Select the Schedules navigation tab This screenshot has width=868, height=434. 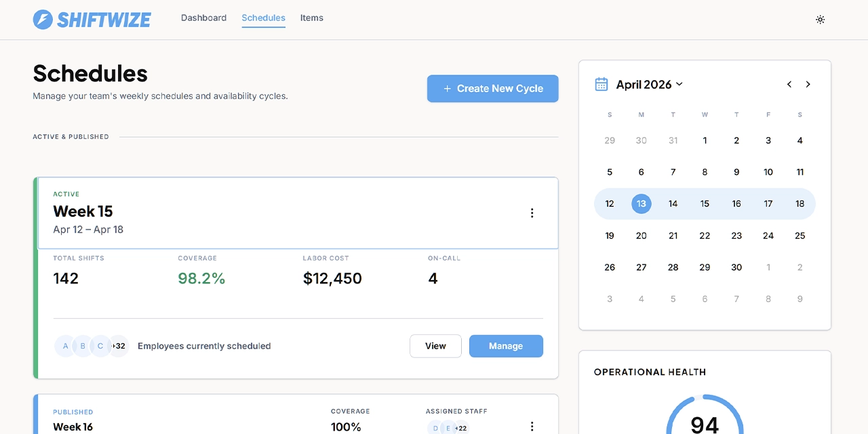click(x=263, y=18)
